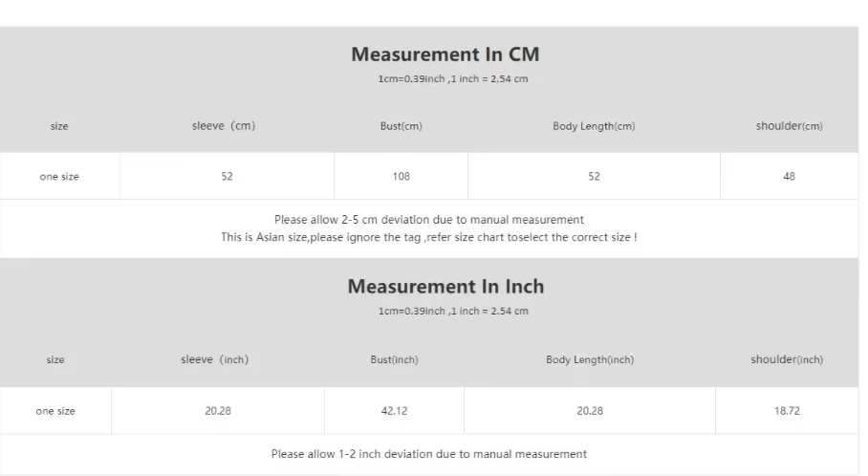Select the shoulder(cm) column header

coord(789,126)
